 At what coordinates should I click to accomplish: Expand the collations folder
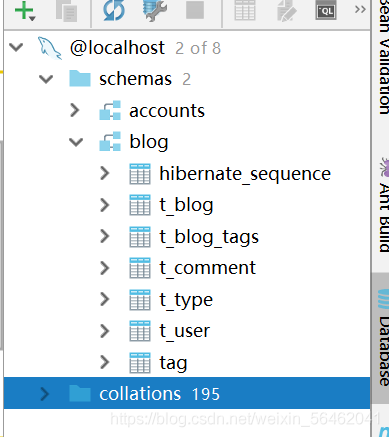coord(45,394)
